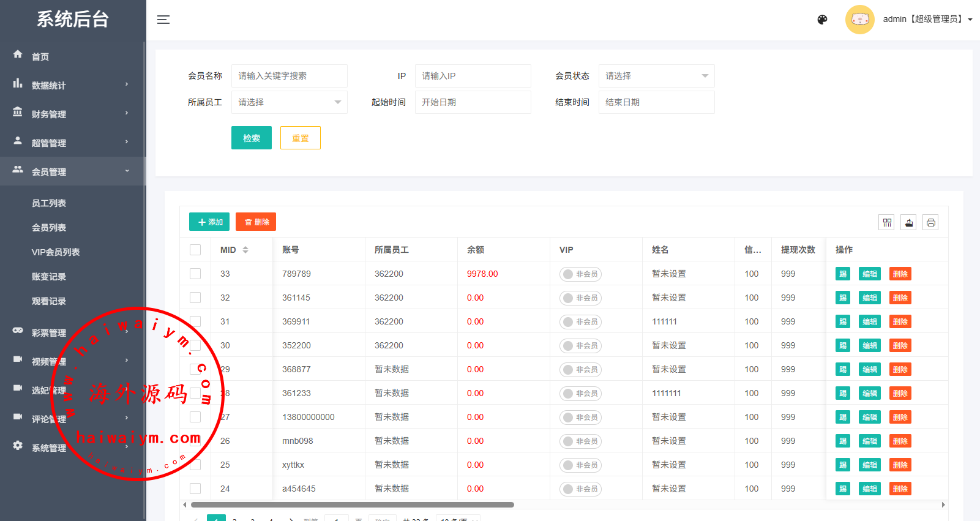This screenshot has height=521, width=980.
Task: Click the kick button for member 789789
Action: [842, 274]
